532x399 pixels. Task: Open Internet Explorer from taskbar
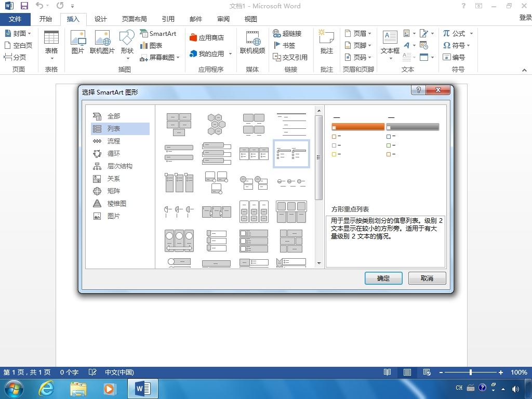click(46, 389)
